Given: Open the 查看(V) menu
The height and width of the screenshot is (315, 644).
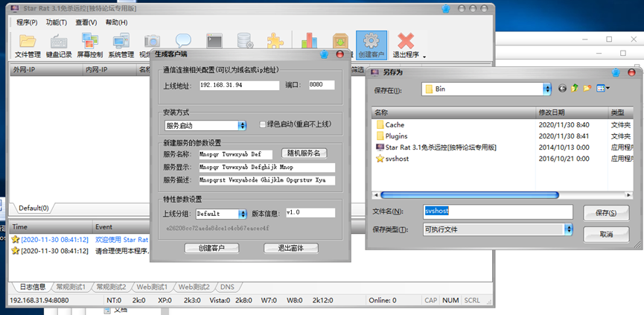Looking at the screenshot, I should tap(86, 22).
